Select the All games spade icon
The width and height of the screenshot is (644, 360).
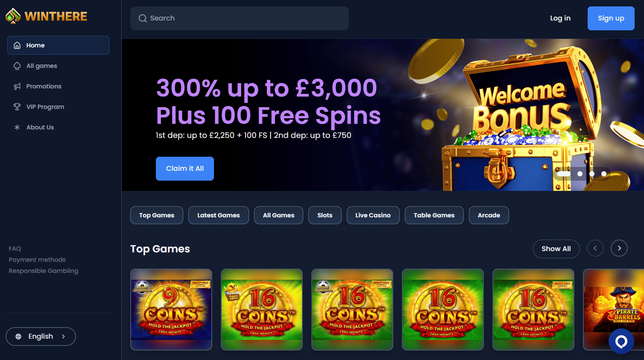click(17, 66)
